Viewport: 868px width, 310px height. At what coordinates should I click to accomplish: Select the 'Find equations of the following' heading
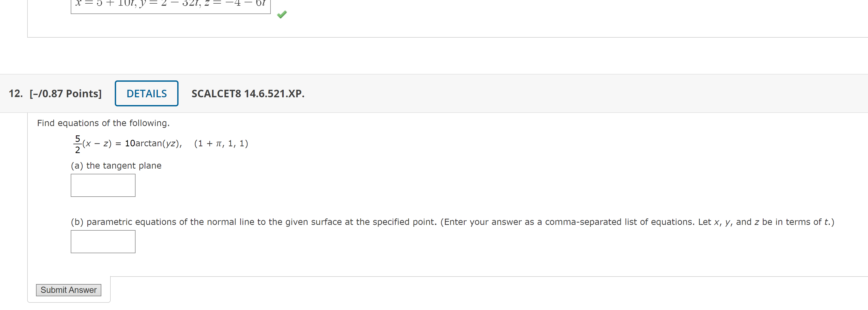103,123
